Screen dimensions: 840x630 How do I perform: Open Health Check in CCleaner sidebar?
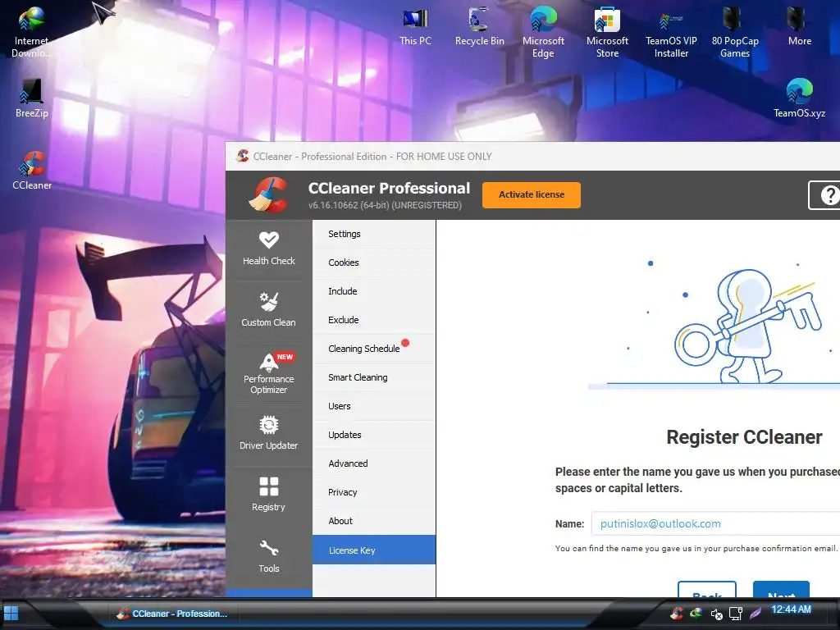pos(268,249)
